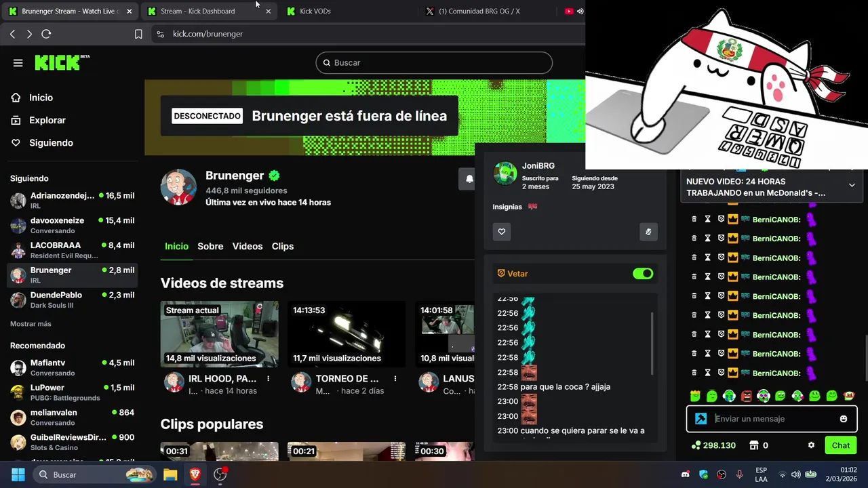Click the microphone tray icon

pyautogui.click(x=740, y=474)
